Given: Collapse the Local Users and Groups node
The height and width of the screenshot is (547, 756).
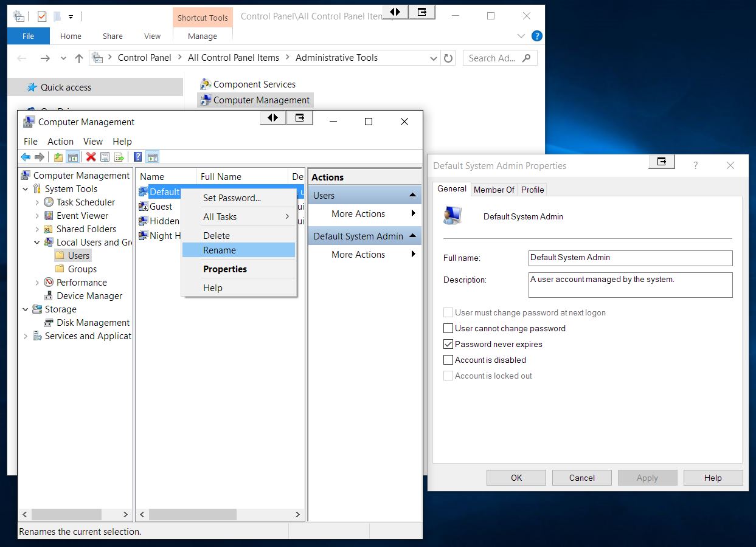Looking at the screenshot, I should [x=37, y=243].
